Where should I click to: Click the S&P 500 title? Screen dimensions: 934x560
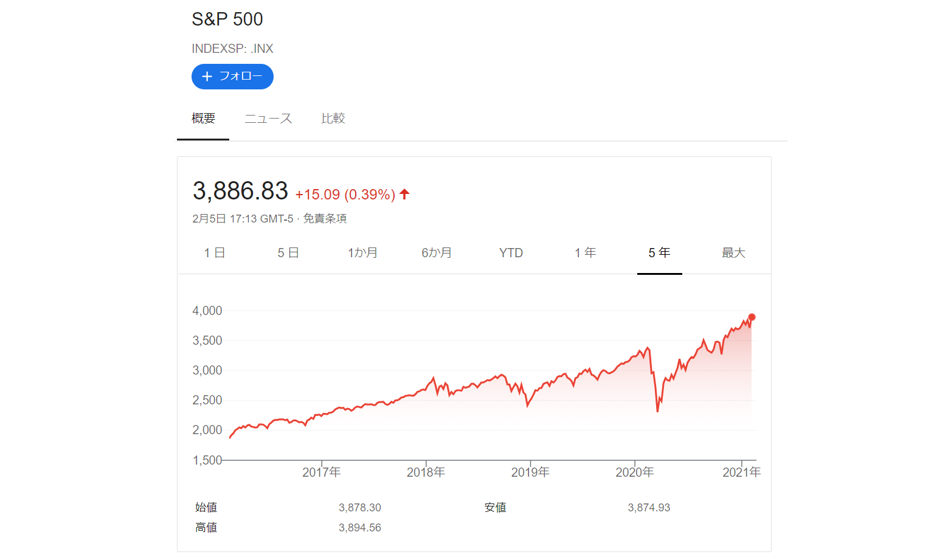pyautogui.click(x=227, y=19)
